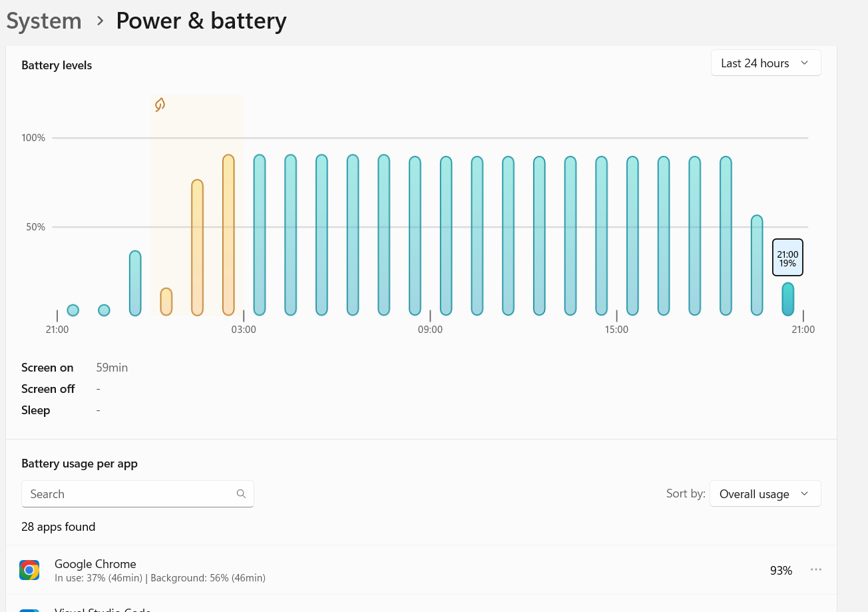Open Google Chrome's three-dot options menu
868x612 pixels.
tap(816, 569)
